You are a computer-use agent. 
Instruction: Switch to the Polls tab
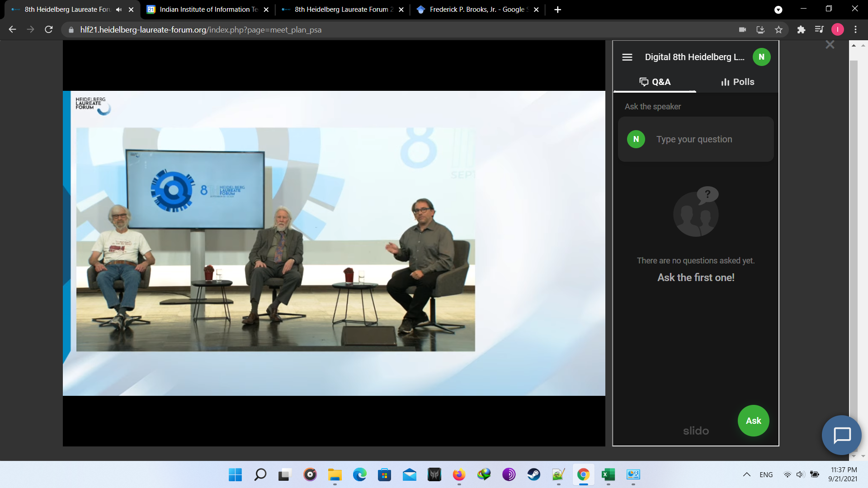click(x=737, y=82)
